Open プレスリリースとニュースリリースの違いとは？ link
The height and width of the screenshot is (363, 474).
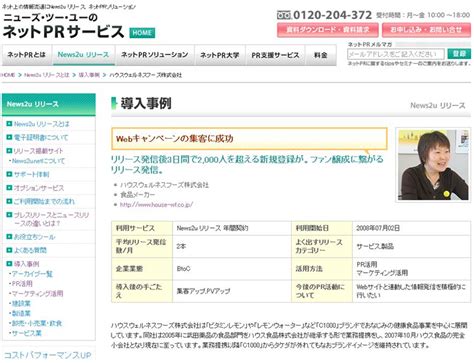coord(51,219)
